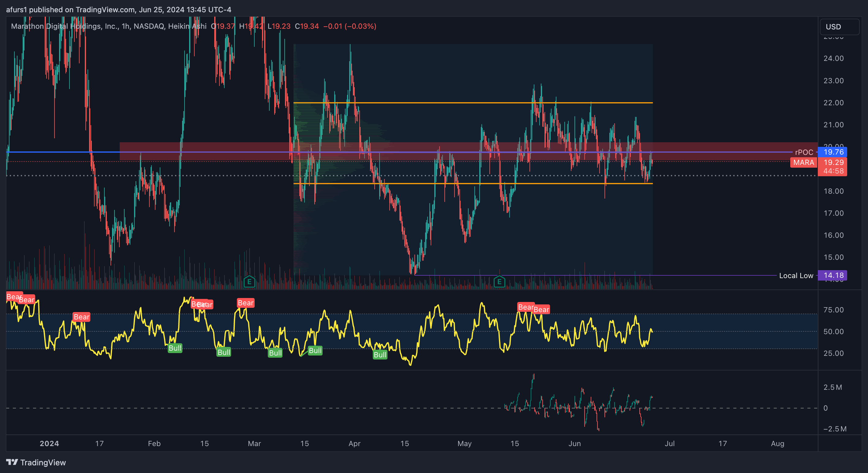The height and width of the screenshot is (473, 868).
Task: Click the Bull label near 15 March
Action: (315, 350)
